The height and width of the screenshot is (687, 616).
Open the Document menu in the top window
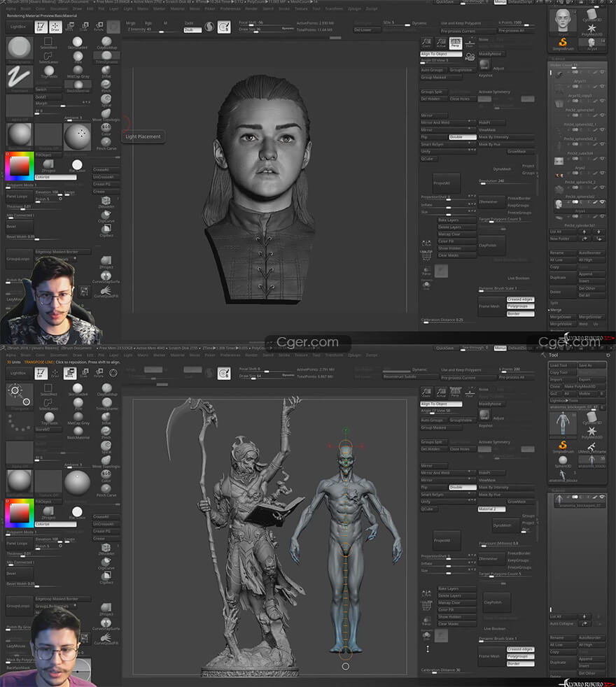[59, 8]
